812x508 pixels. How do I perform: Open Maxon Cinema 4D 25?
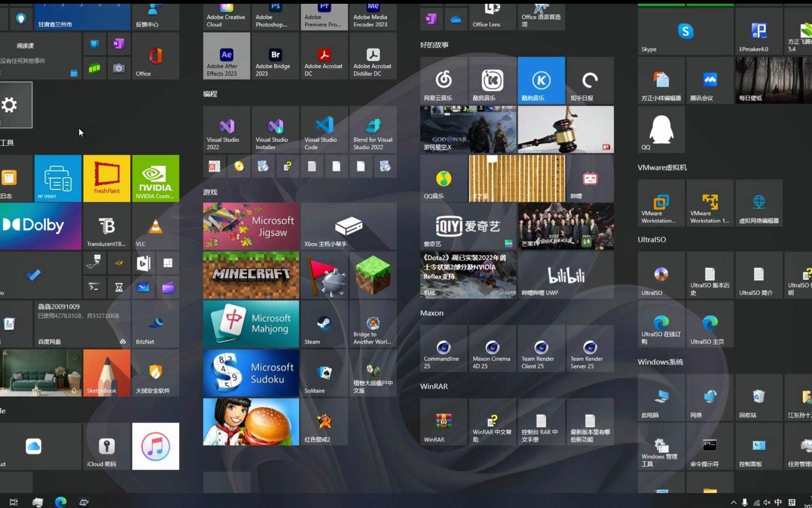point(492,349)
